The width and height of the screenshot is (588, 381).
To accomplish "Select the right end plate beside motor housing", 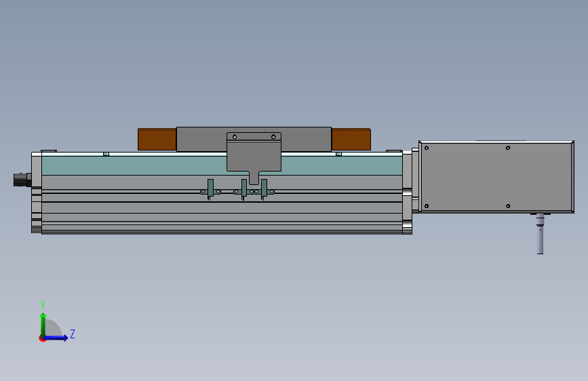I will (407, 193).
